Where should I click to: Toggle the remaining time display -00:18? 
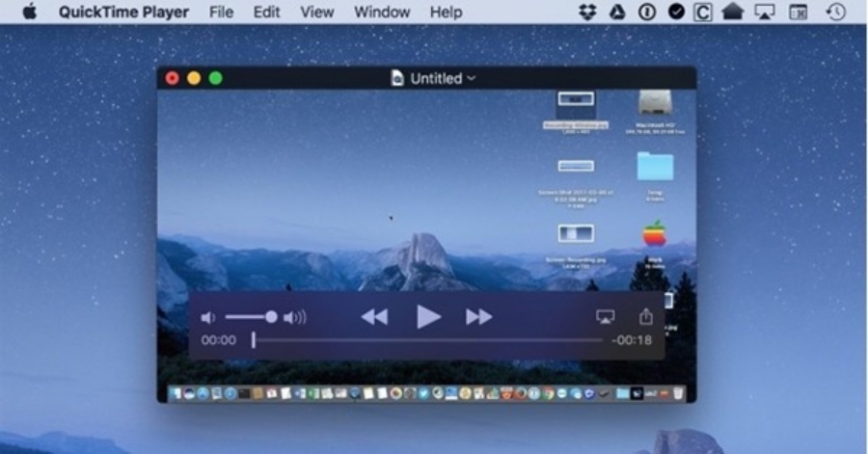(x=631, y=340)
